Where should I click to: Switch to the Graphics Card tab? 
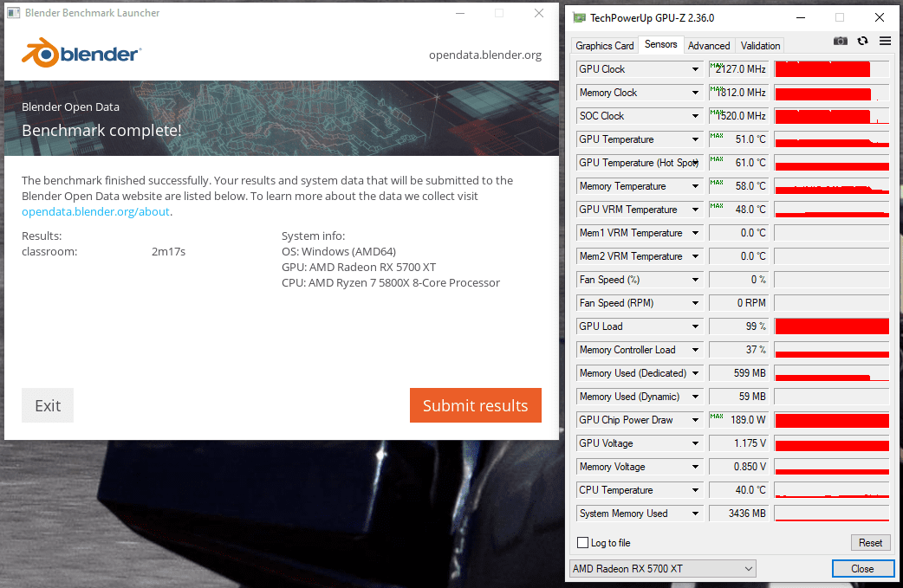pos(604,45)
